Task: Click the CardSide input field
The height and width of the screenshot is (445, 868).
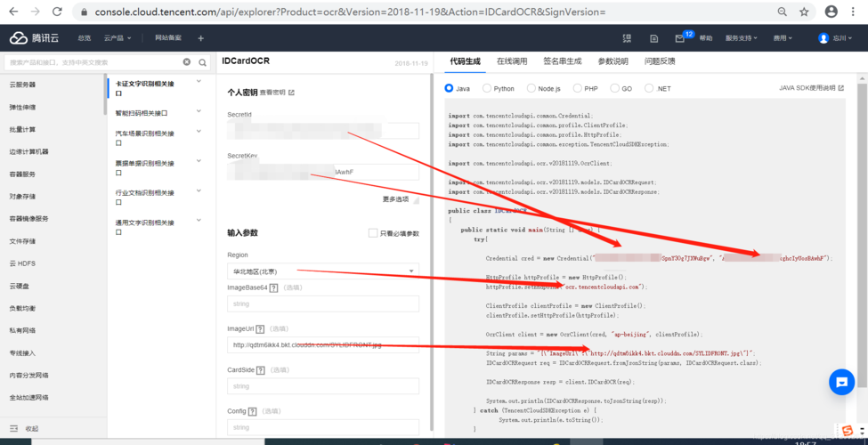Action: pyautogui.click(x=323, y=386)
